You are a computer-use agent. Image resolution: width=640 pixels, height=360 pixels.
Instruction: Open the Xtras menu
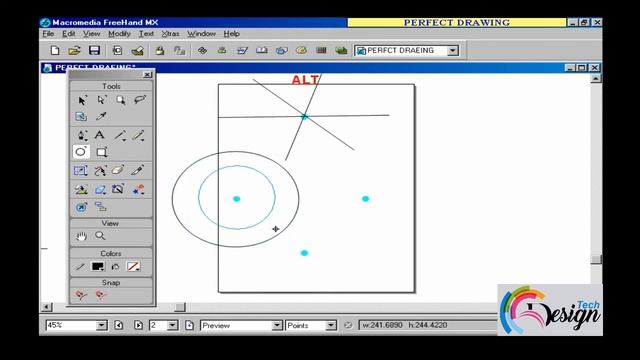point(170,34)
